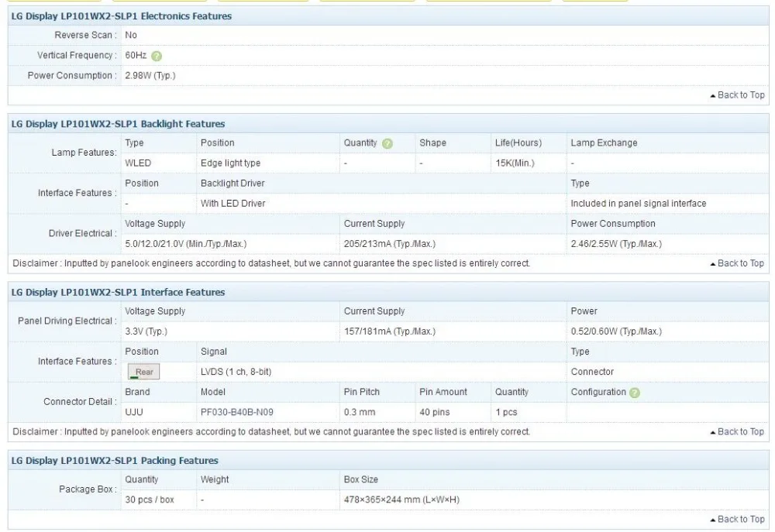Select the 2.46/2.55W power consumption value
This screenshot has height=532, width=775.
[616, 244]
